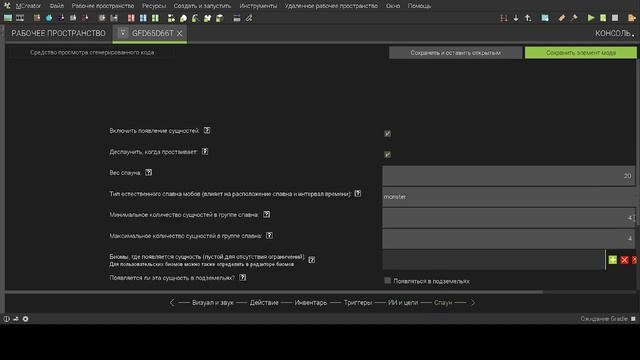This screenshot has height=360, width=640.
Task: Go to Действие page
Action: pos(264,302)
